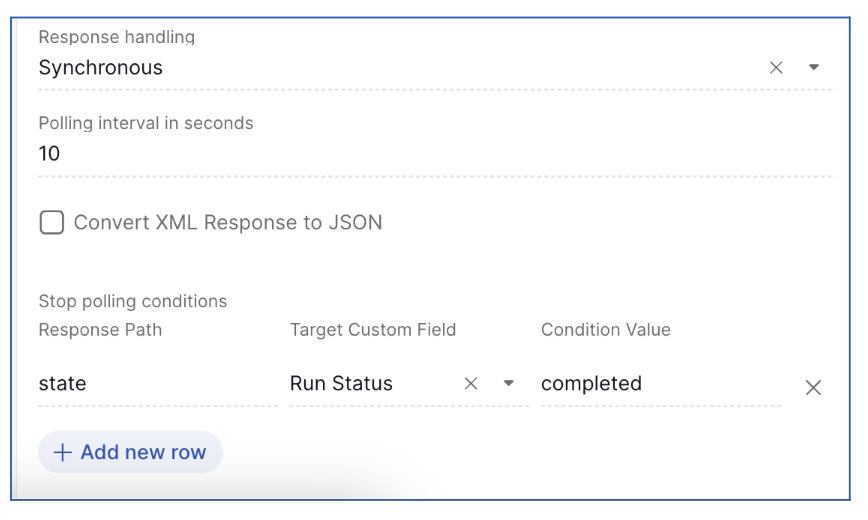Image resolution: width=868 pixels, height=520 pixels.
Task: Enable Convert XML Response to JSON checkbox
Action: pos(51,223)
